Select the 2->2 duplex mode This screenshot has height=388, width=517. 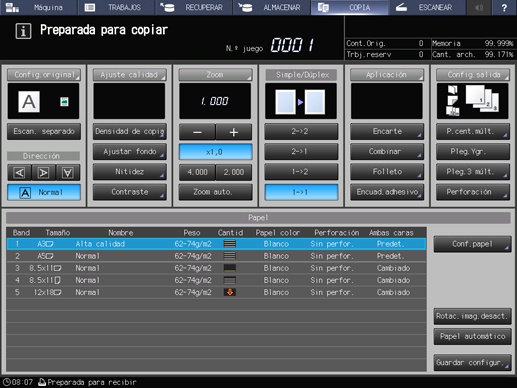(301, 131)
